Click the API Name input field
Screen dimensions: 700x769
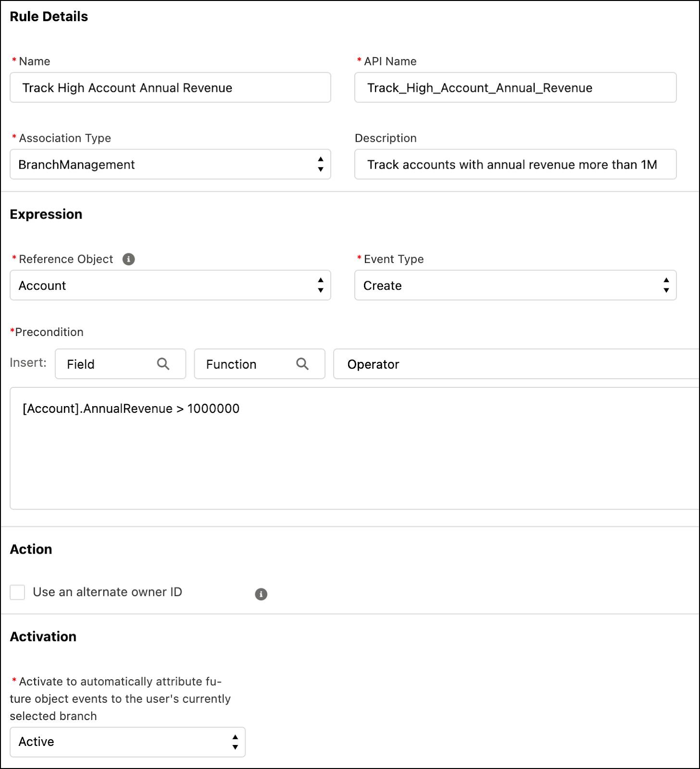(x=515, y=87)
